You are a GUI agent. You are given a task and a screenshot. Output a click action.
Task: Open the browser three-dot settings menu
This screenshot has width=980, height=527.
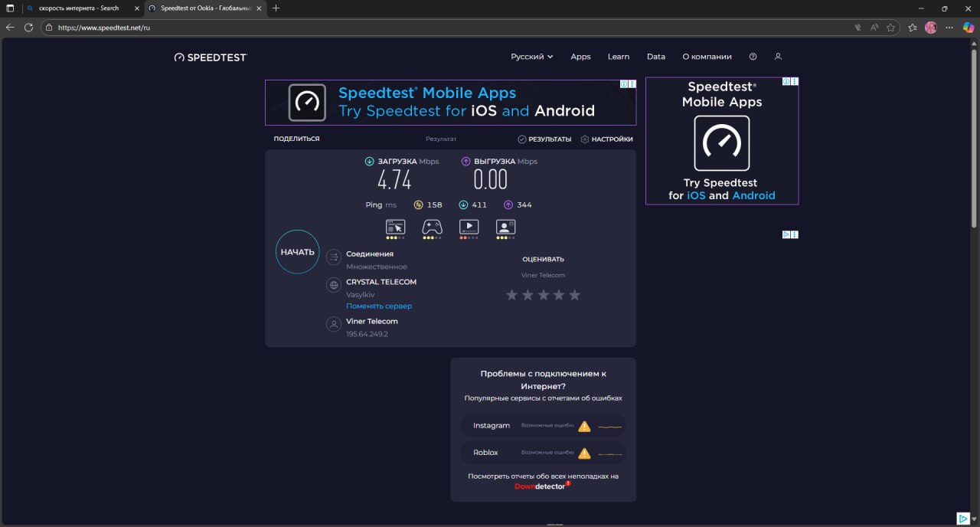950,27
